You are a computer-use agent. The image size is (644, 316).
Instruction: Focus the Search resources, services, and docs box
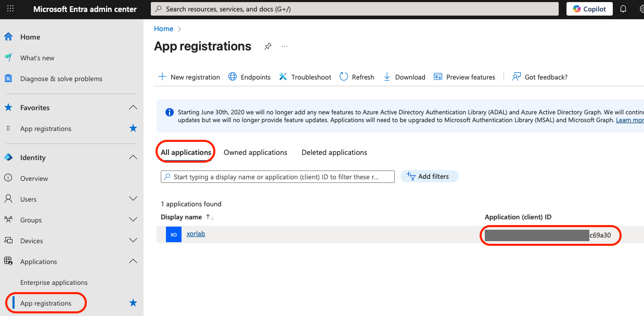point(354,9)
